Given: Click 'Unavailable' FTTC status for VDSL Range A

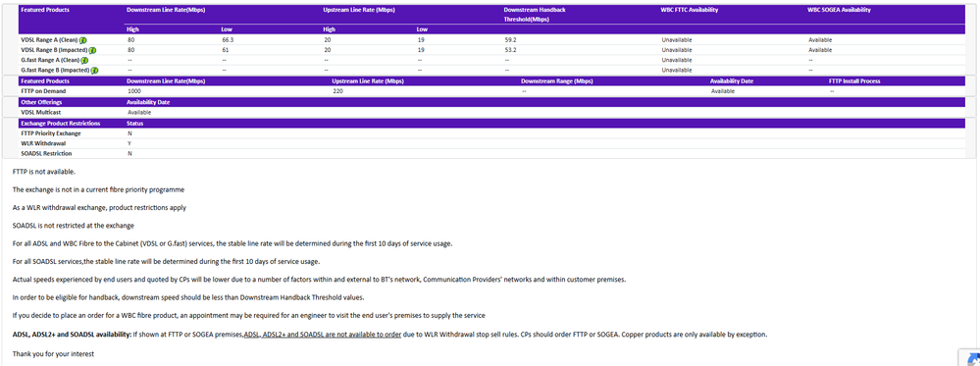Looking at the screenshot, I should (677, 40).
